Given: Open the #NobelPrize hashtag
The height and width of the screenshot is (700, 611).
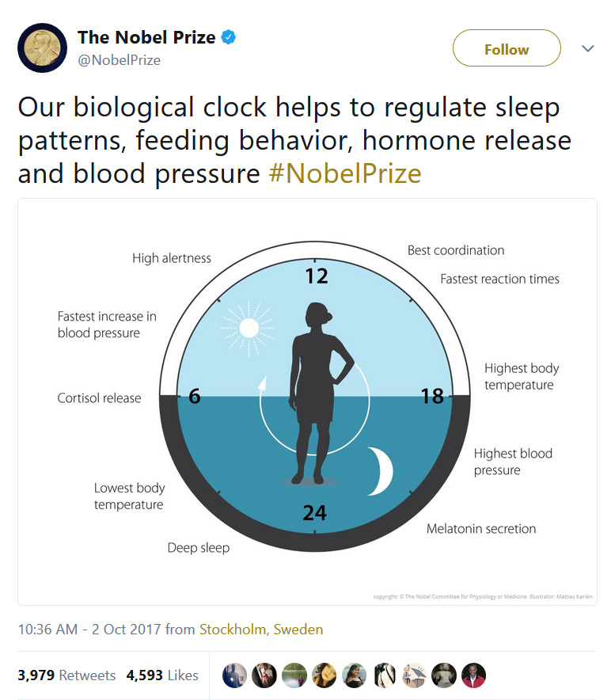Looking at the screenshot, I should (x=345, y=173).
